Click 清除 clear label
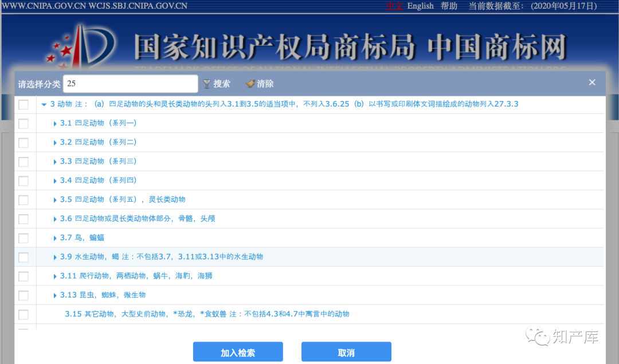619x364 pixels. [265, 84]
